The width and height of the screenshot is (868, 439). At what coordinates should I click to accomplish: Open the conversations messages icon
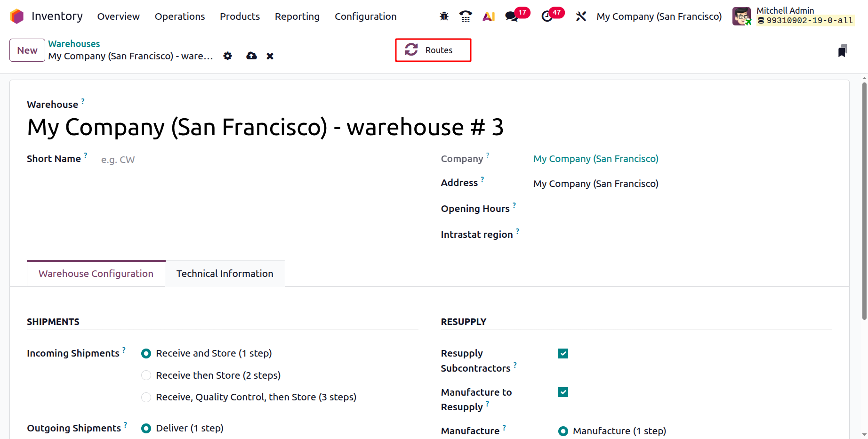pos(511,16)
